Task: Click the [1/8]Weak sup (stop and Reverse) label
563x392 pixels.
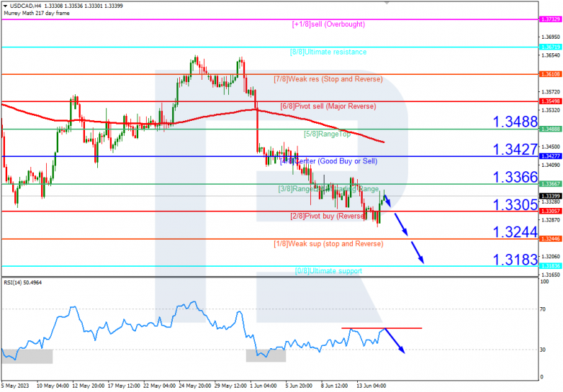Action: pyautogui.click(x=328, y=244)
